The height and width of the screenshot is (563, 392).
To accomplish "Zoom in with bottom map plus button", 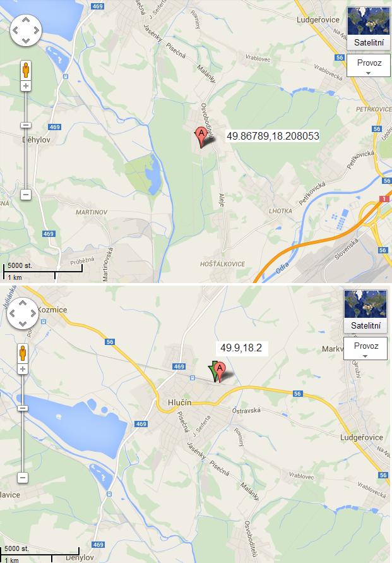I will pos(23,369).
